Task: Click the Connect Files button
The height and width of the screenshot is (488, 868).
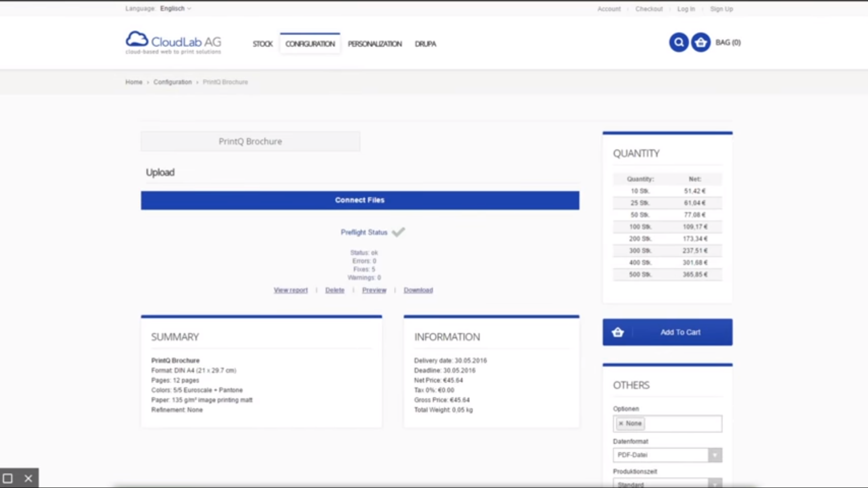Action: 360,200
